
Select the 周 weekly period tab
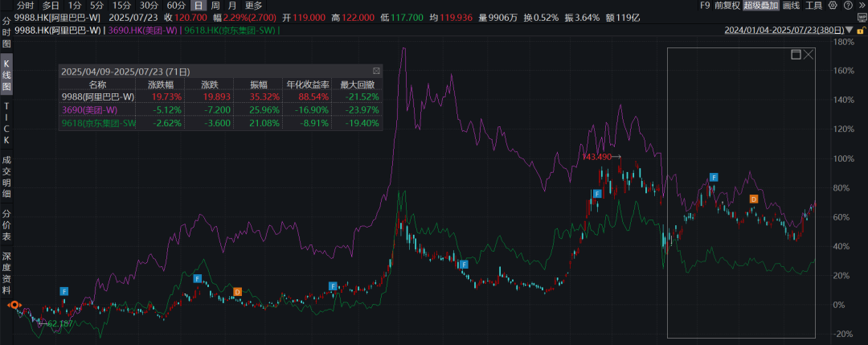[216, 6]
